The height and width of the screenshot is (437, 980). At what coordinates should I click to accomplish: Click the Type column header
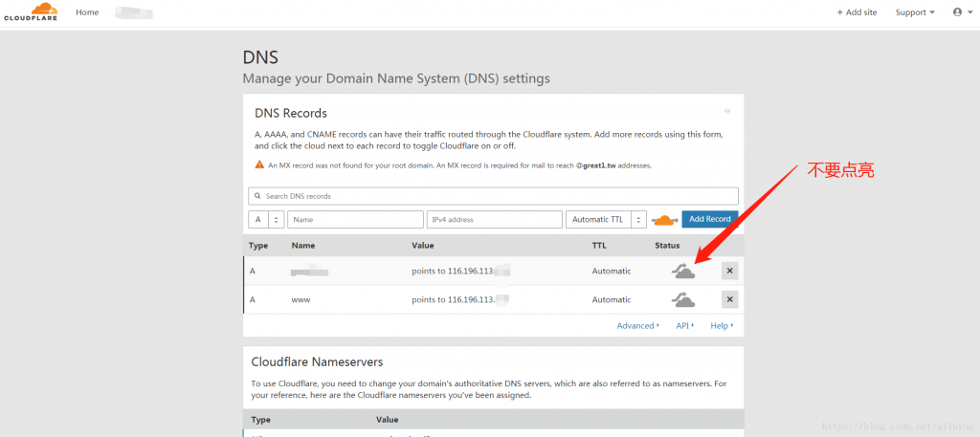(258, 246)
